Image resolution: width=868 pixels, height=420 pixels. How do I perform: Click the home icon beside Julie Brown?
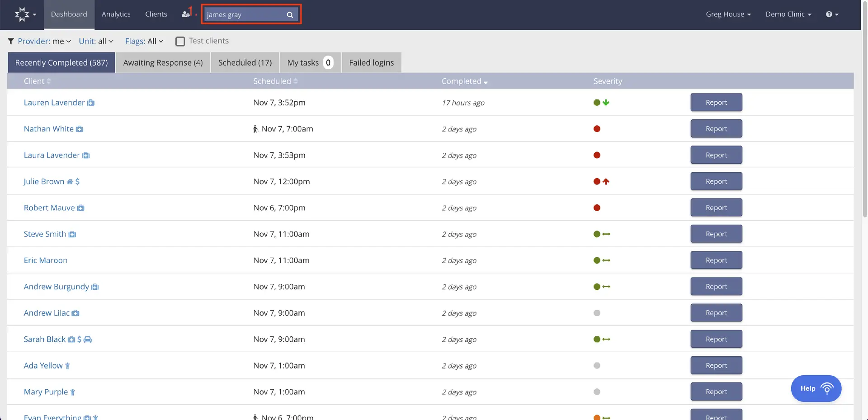click(71, 182)
